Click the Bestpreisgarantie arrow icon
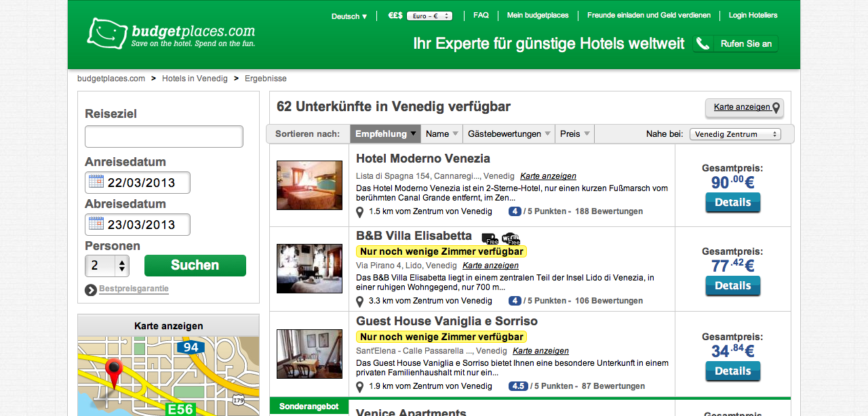 [91, 290]
